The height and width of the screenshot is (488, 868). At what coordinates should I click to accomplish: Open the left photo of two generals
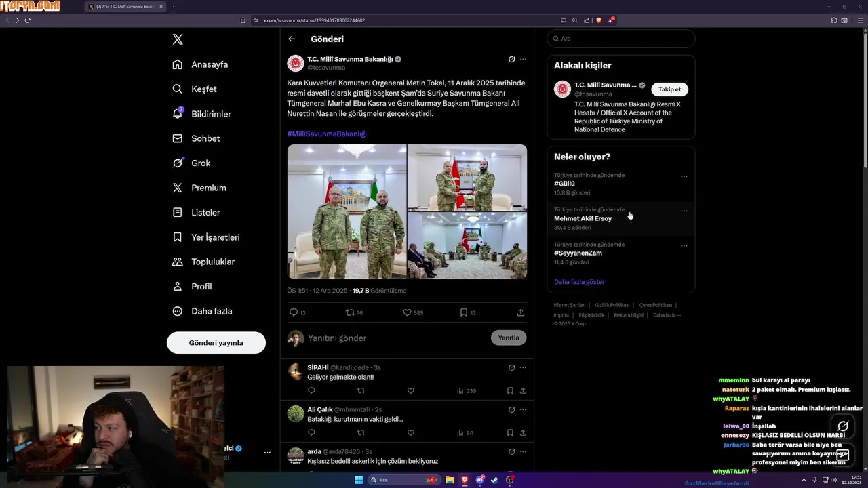pyautogui.click(x=347, y=211)
